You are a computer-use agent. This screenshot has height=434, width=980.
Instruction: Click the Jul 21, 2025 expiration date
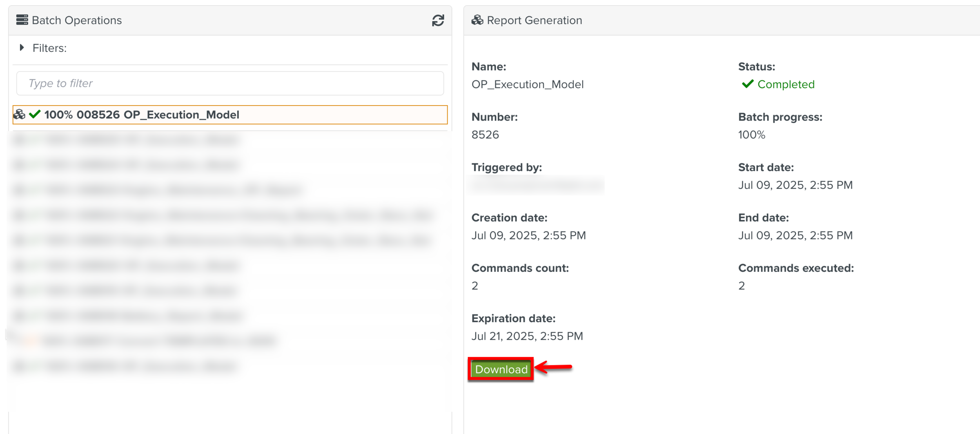click(x=527, y=336)
